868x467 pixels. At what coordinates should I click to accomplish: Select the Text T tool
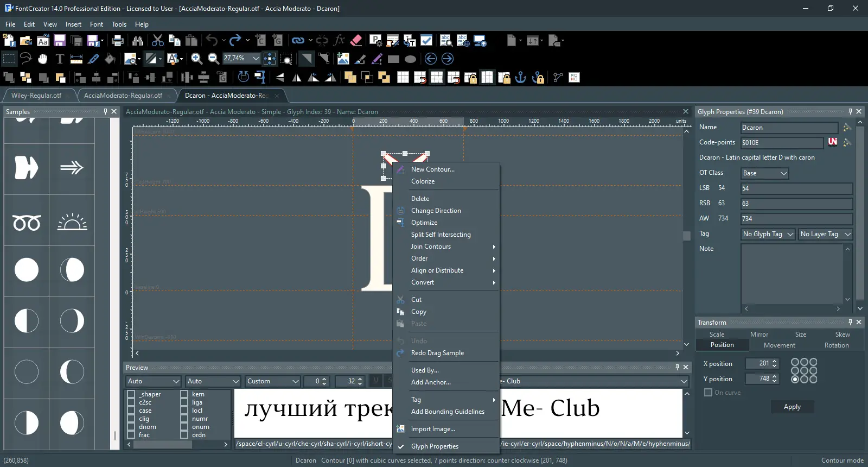[x=60, y=59]
